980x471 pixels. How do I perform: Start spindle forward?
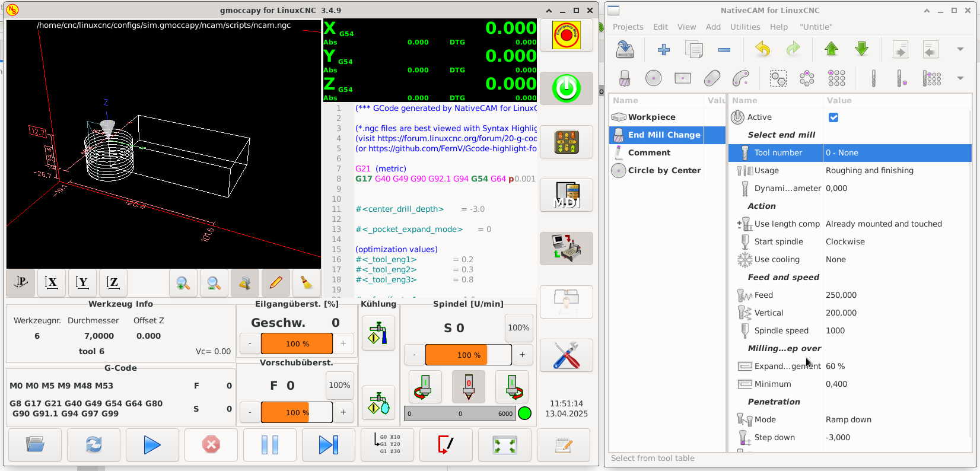(x=512, y=387)
